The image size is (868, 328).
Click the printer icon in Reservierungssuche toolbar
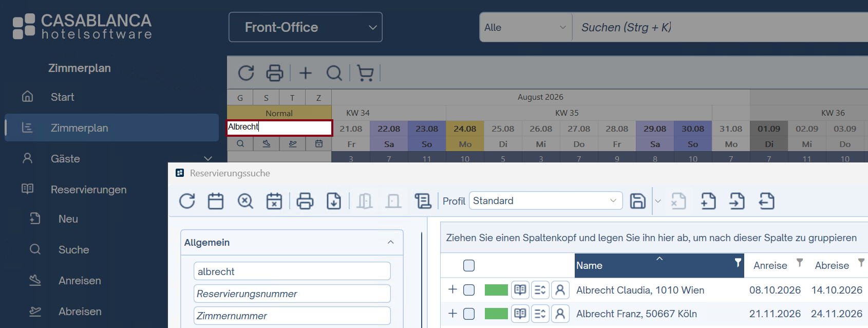tap(305, 201)
